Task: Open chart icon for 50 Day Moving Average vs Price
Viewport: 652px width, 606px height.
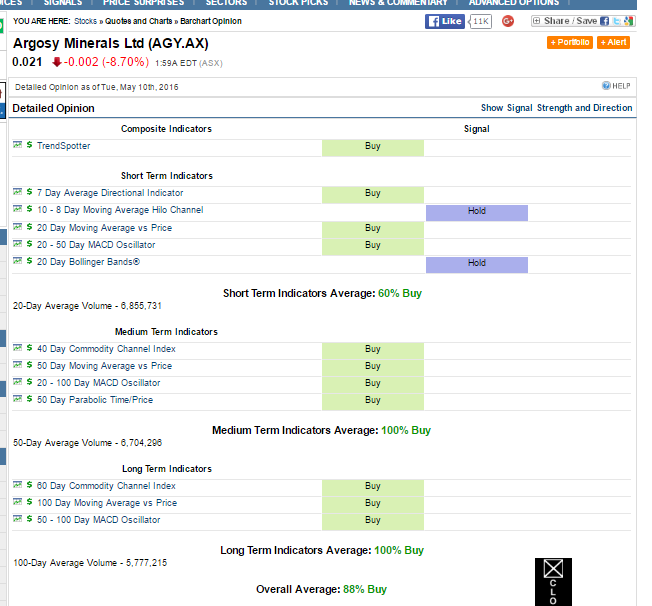Action: 17,365
